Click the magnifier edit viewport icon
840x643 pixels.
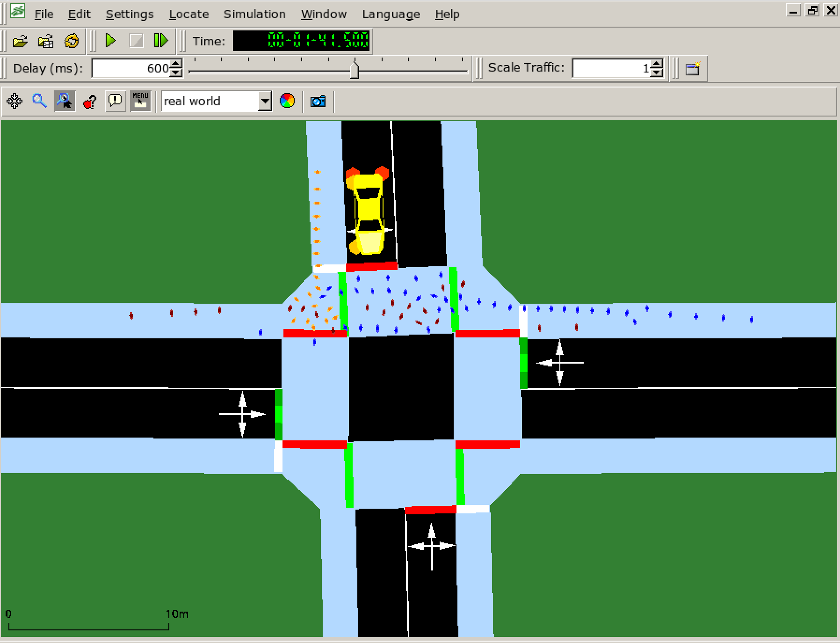[39, 101]
